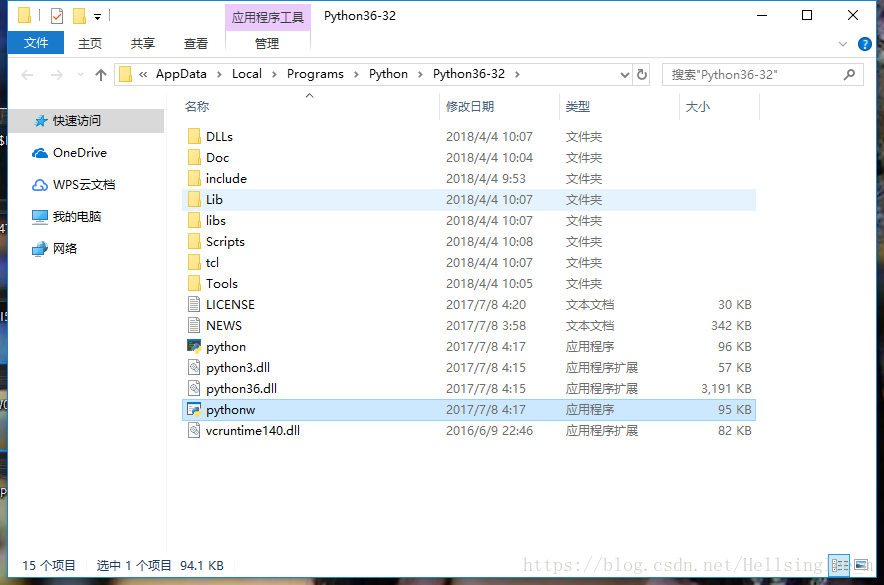Switch to large icons view layout

pos(861,565)
